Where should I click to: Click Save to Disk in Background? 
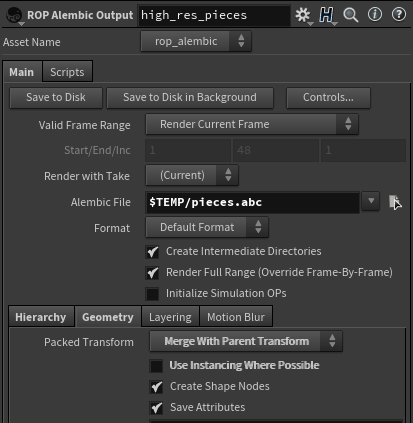tap(190, 98)
